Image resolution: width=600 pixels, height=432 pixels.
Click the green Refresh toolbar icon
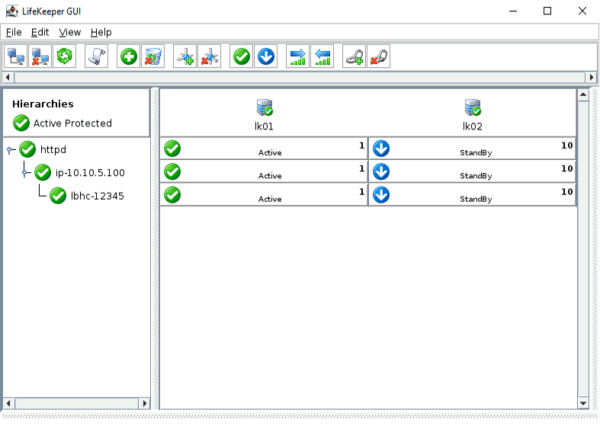click(x=65, y=57)
